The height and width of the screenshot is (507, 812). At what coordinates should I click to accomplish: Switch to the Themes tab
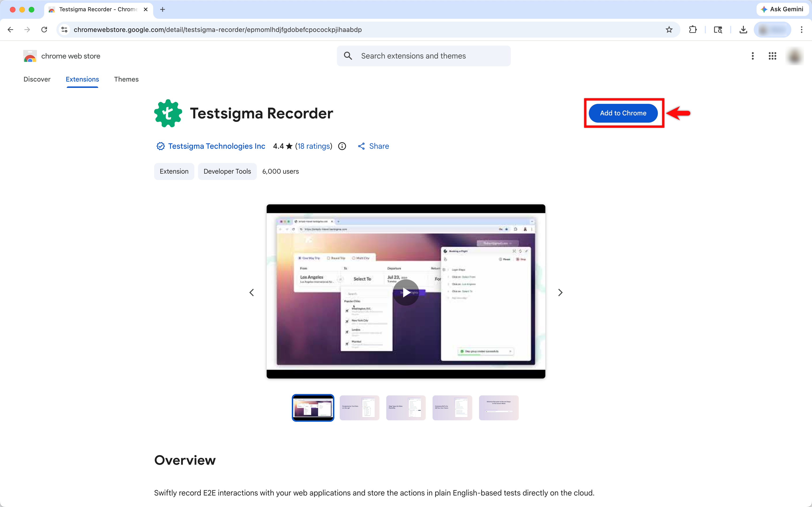126,79
